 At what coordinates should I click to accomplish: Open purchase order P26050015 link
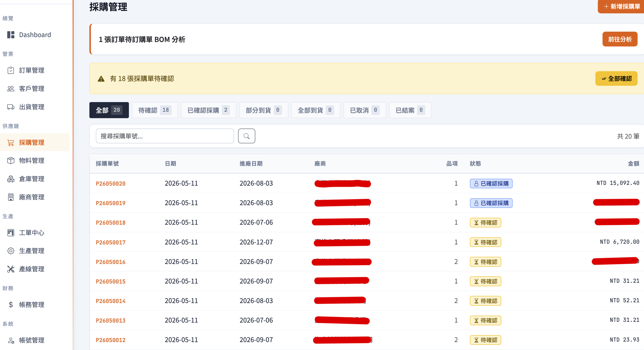[x=110, y=282]
